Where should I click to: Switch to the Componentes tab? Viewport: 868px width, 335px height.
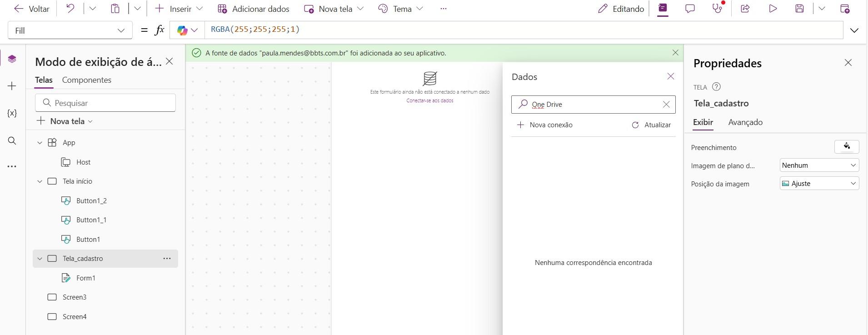87,80
